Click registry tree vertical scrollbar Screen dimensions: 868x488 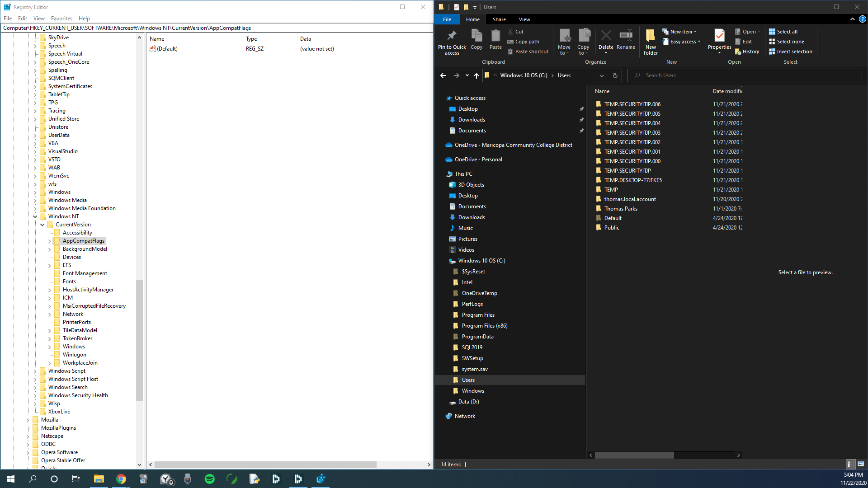pos(139,340)
